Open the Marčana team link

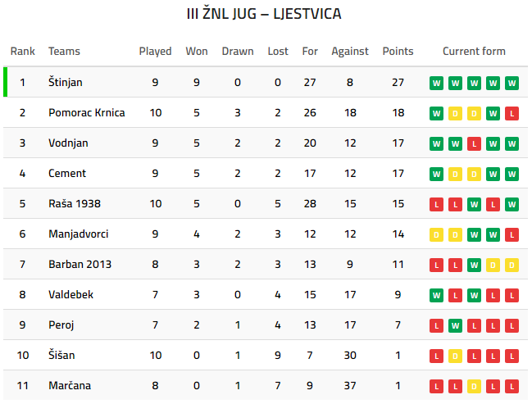point(68,386)
